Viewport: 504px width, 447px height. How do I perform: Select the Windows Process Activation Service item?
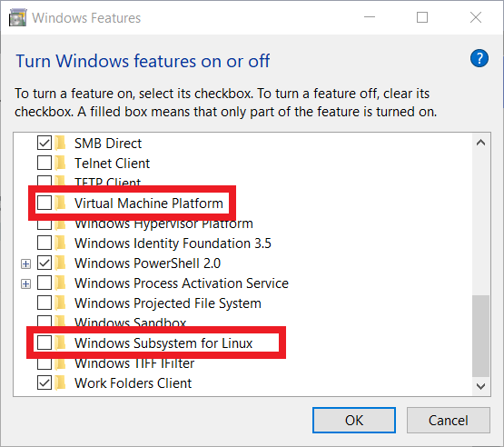coord(182,283)
